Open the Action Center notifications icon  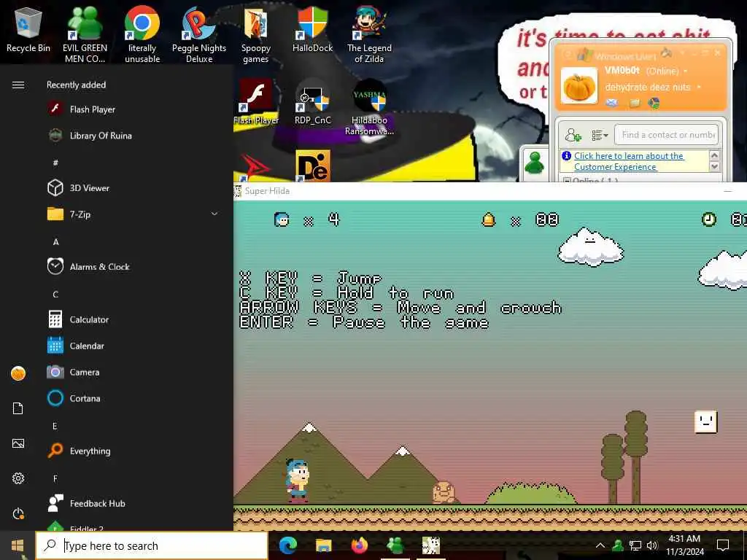click(x=723, y=545)
